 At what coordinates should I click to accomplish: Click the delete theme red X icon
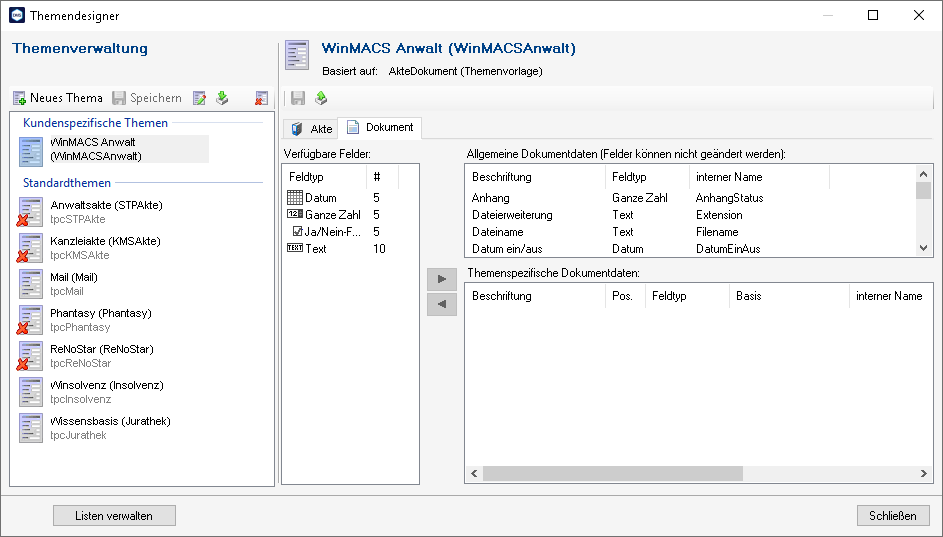click(261, 98)
